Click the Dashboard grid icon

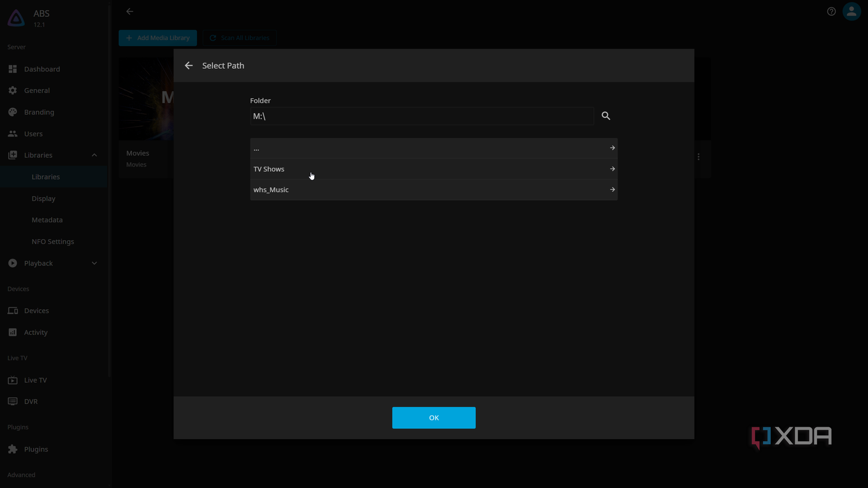13,69
